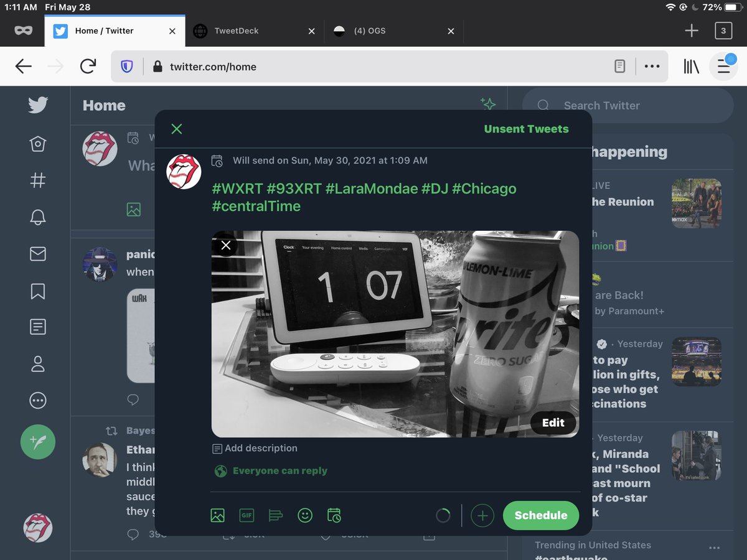The height and width of the screenshot is (560, 747).
Task: Close the Home / Twitter tab
Action: [x=172, y=31]
